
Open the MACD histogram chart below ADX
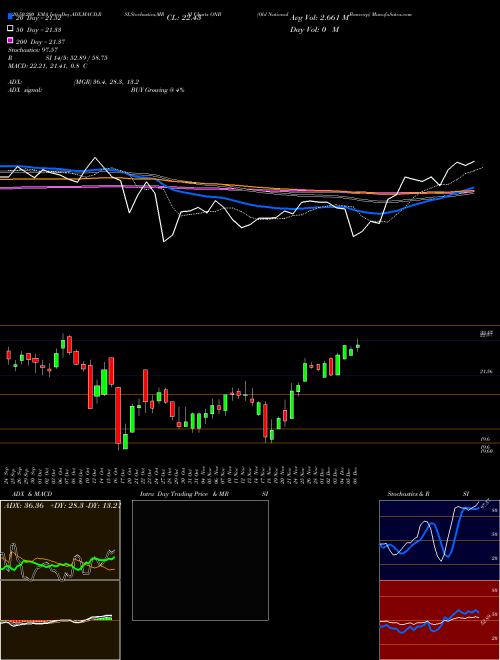pos(60,620)
